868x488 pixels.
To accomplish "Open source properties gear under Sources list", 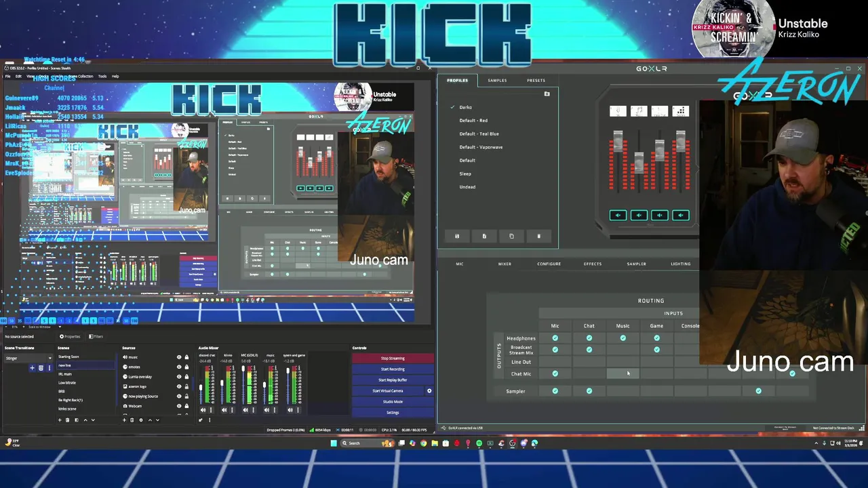I will click(x=141, y=420).
